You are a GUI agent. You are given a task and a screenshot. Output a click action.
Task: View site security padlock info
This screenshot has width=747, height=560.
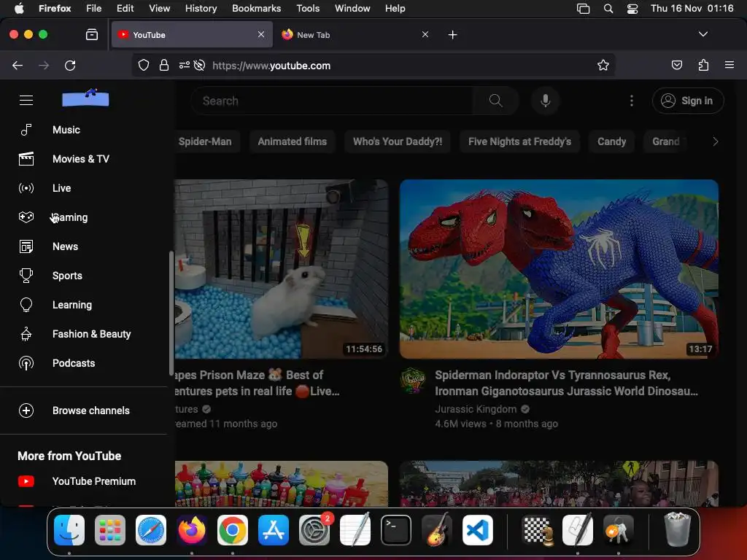pos(164,65)
